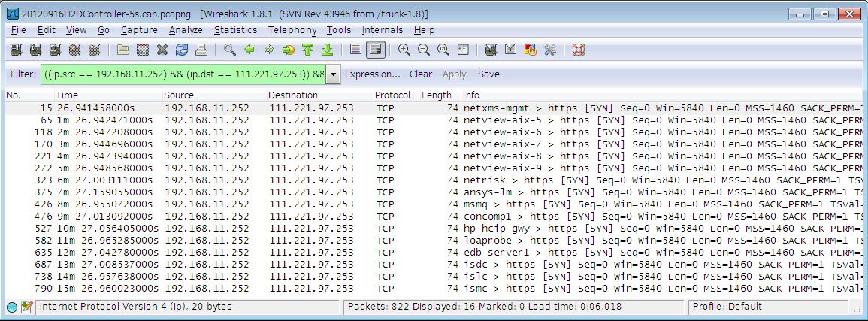Image resolution: width=868 pixels, height=321 pixels.
Task: Reset zoom to normal size 1:1
Action: (443, 50)
